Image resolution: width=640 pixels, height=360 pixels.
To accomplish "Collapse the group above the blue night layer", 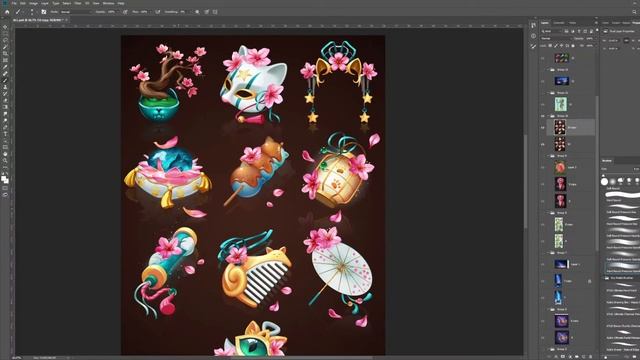I will (x=548, y=70).
